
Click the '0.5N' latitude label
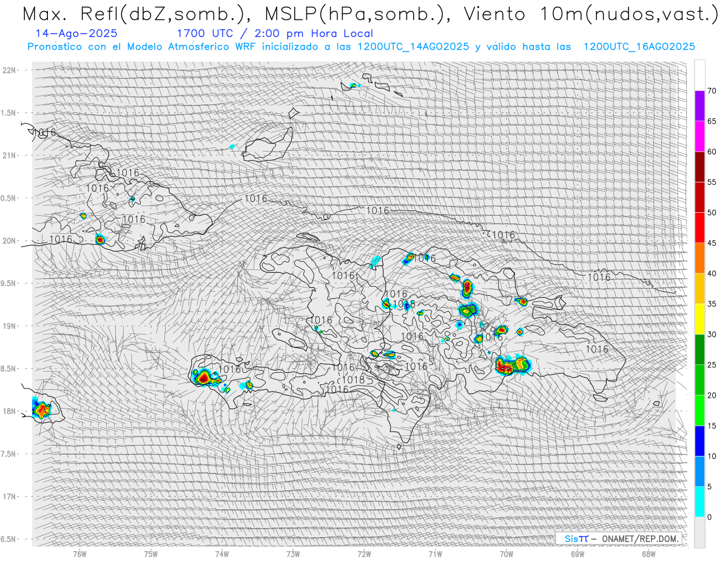point(9,198)
